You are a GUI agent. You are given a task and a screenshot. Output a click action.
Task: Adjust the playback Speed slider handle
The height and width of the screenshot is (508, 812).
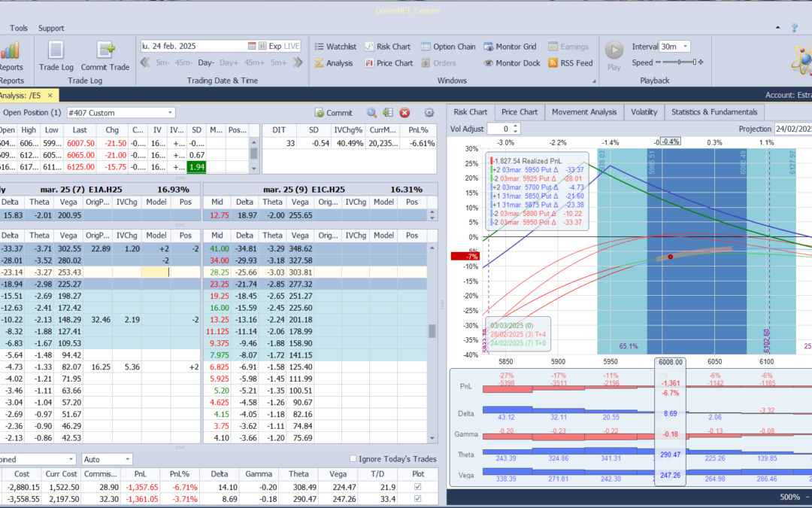694,62
